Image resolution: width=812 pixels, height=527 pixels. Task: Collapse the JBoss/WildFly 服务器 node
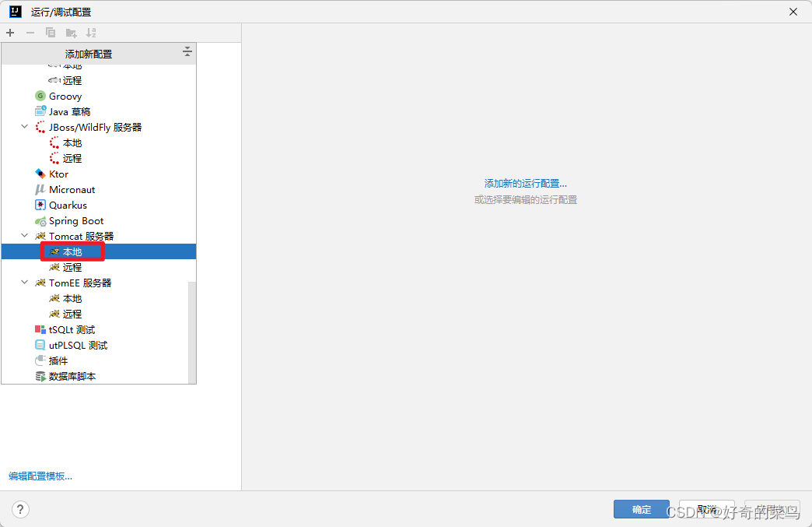pos(24,127)
